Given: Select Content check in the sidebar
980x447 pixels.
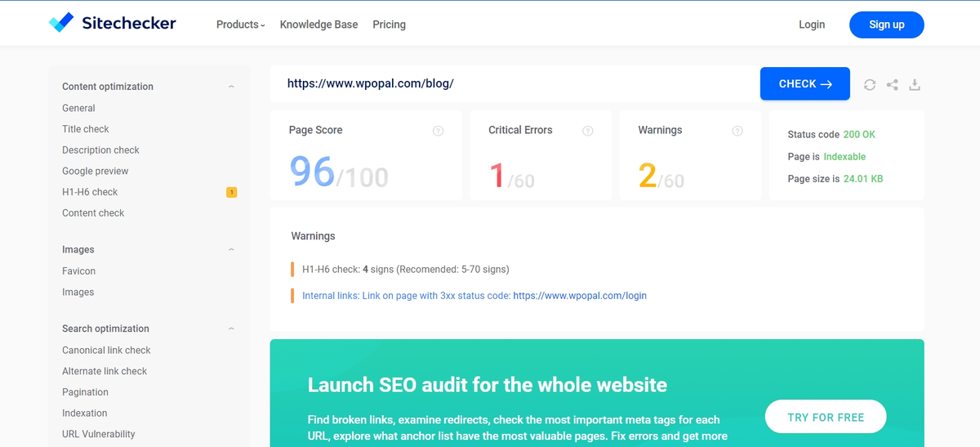Looking at the screenshot, I should tap(93, 213).
